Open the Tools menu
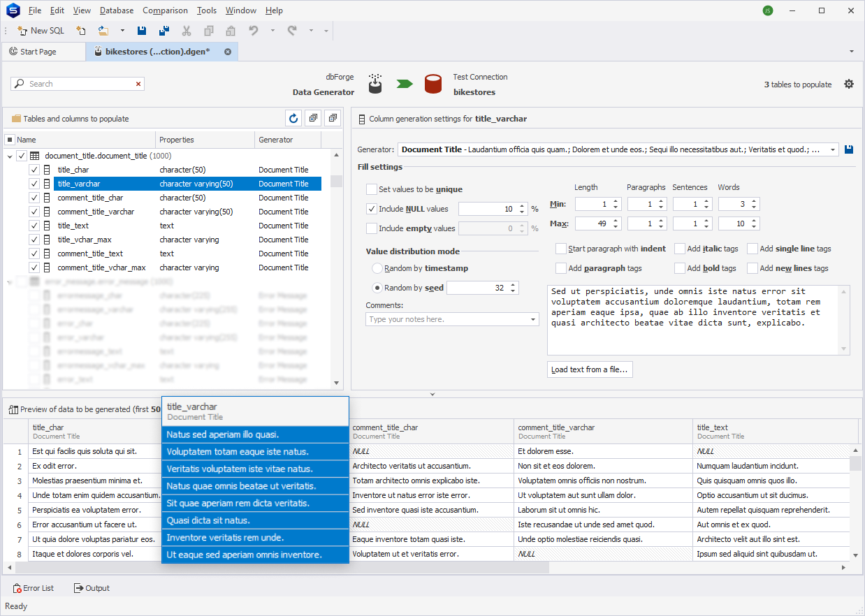Image resolution: width=865 pixels, height=616 pixels. (x=207, y=10)
